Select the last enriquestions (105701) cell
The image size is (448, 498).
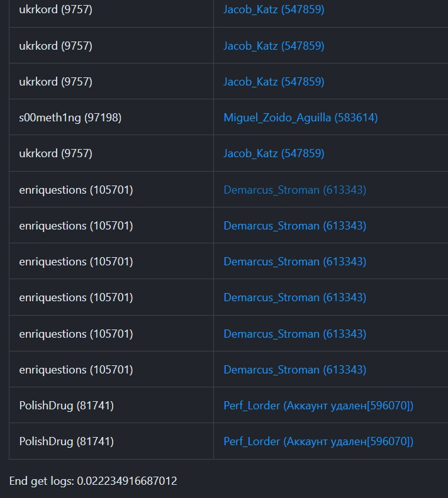tap(76, 370)
